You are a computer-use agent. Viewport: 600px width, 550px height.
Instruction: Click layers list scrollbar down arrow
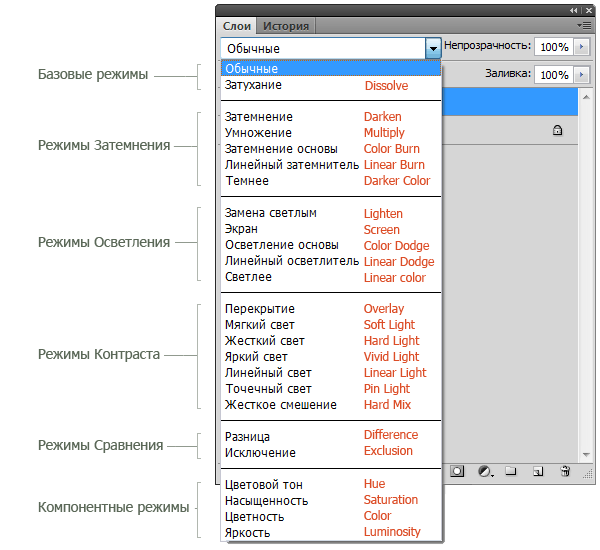tap(586, 455)
